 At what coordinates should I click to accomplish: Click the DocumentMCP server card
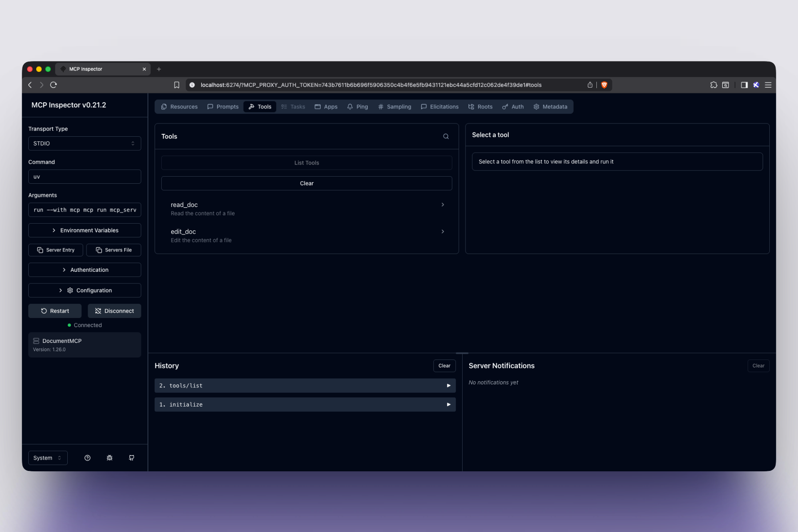tap(84, 345)
